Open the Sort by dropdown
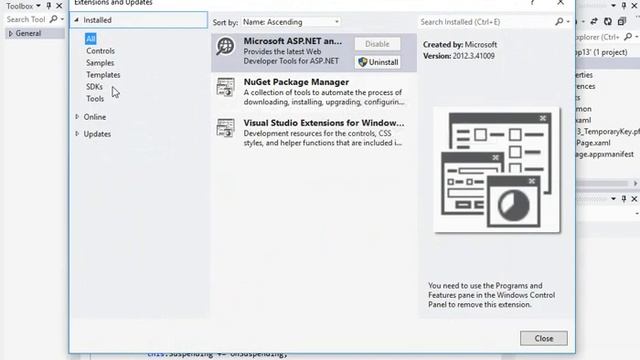Screen dimensions: 640x360 pos(291,22)
